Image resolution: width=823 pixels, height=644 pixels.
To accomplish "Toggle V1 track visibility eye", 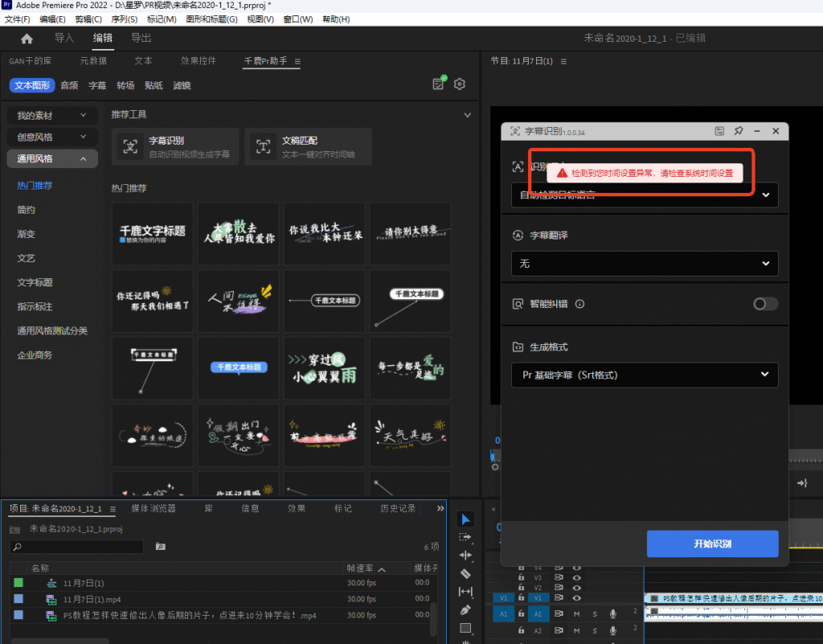I will pos(576,597).
